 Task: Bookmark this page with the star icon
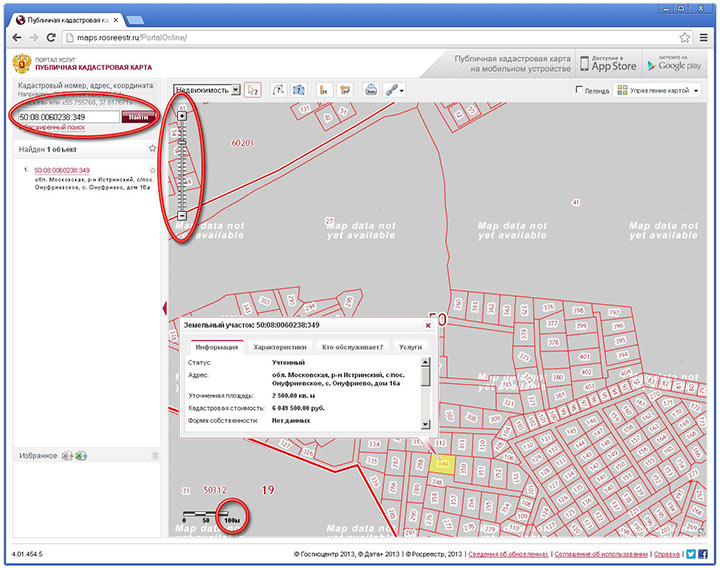tap(685, 37)
